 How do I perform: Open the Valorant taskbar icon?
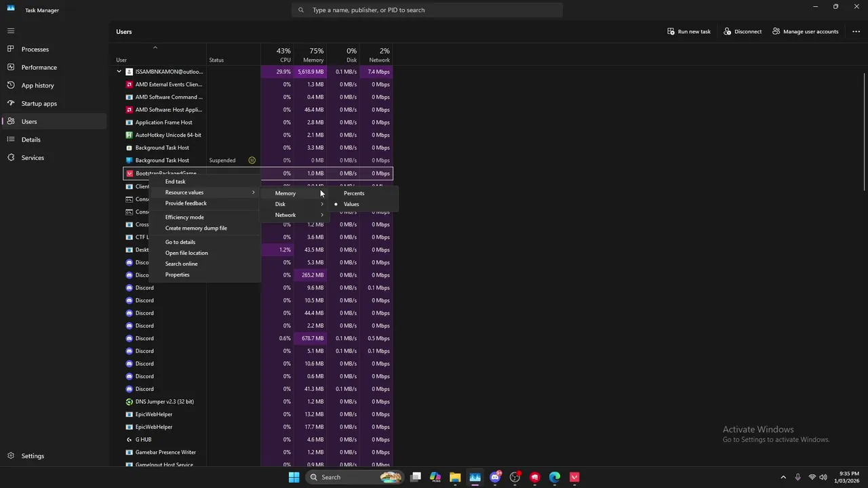tap(574, 477)
